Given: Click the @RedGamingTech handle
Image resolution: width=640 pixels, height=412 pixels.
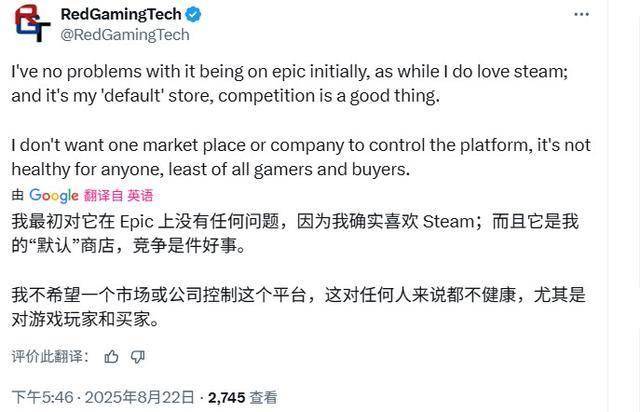Looking at the screenshot, I should [x=125, y=35].
